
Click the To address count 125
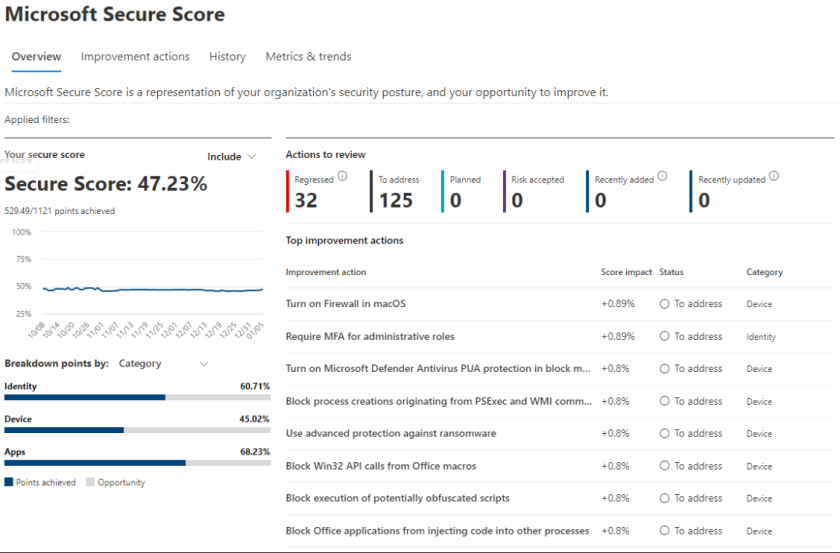[x=396, y=200]
